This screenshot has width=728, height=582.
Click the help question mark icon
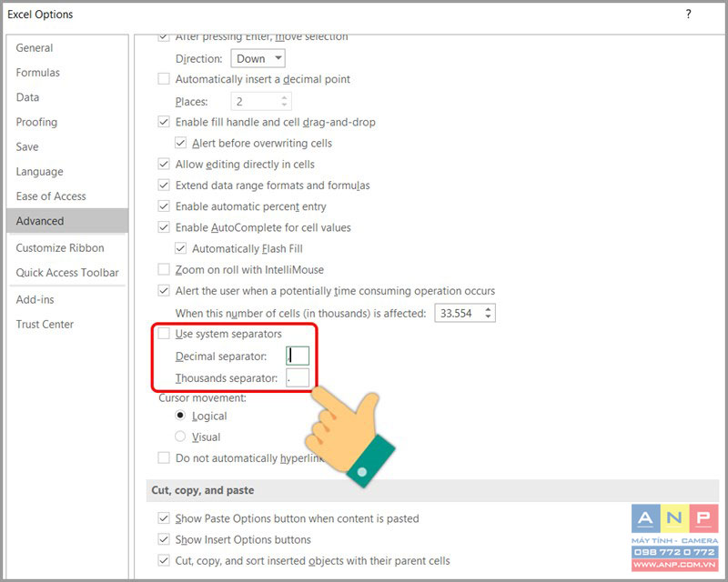[x=688, y=15]
